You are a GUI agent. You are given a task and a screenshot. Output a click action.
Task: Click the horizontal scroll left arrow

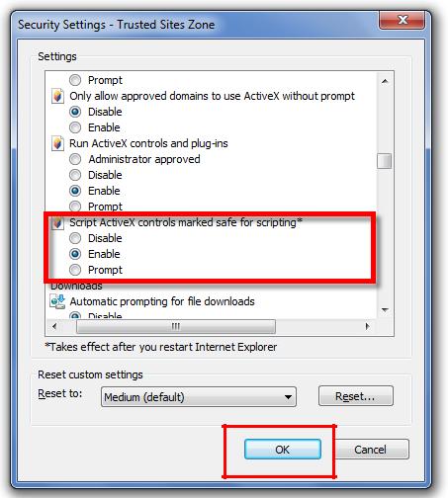point(54,326)
